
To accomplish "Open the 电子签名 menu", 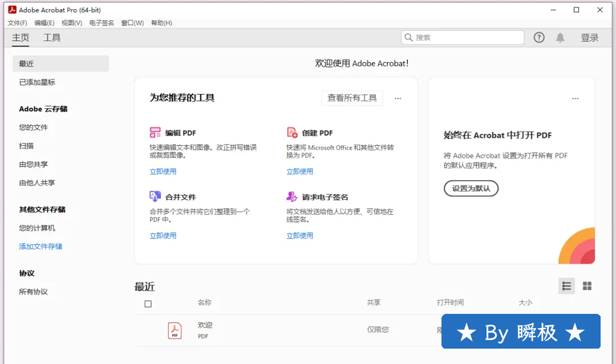I will (102, 23).
